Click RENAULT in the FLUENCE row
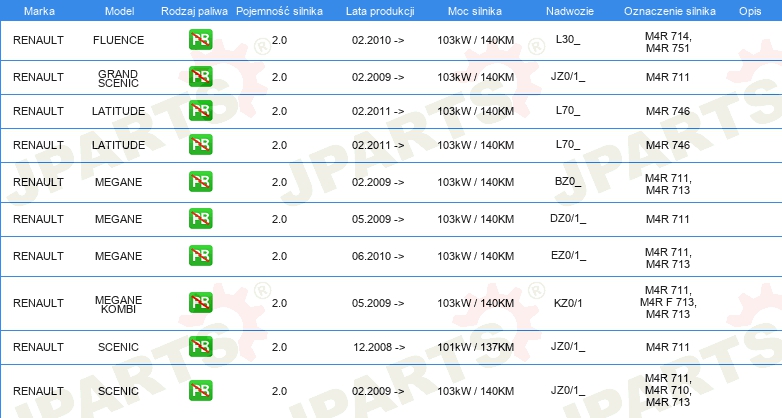This screenshot has height=418, width=782. pyautogui.click(x=38, y=40)
